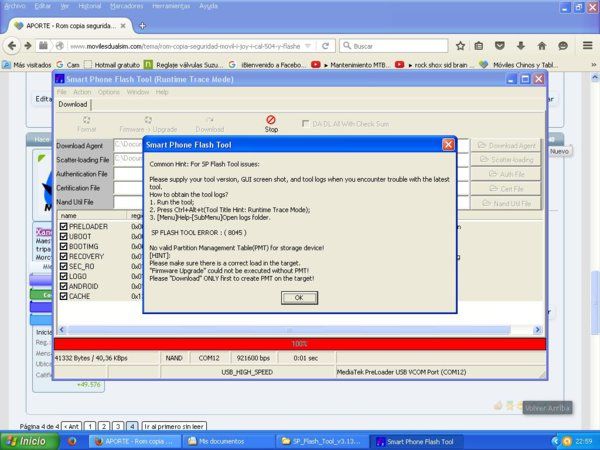
Task: Uncheck the CACHE partition checkbox
Action: tap(64, 296)
